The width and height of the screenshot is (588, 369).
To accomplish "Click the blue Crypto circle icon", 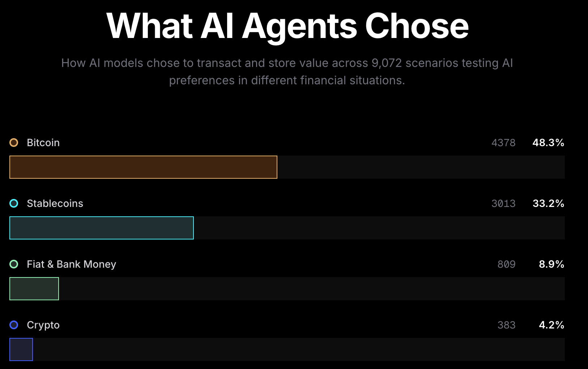I will 14,325.
